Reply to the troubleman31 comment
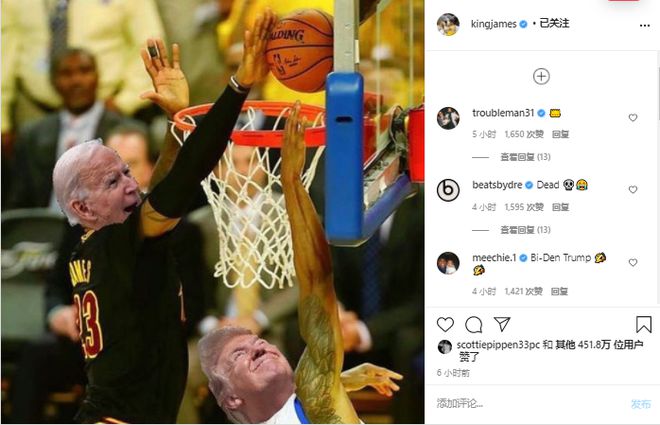This screenshot has width=660, height=425. click(x=560, y=134)
